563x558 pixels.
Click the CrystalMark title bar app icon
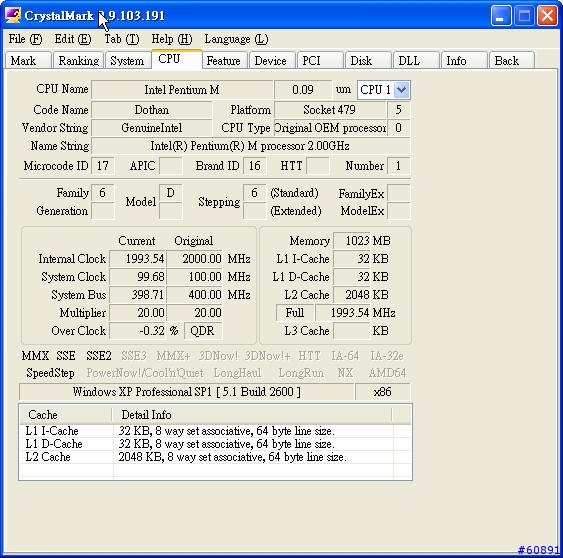coord(13,15)
